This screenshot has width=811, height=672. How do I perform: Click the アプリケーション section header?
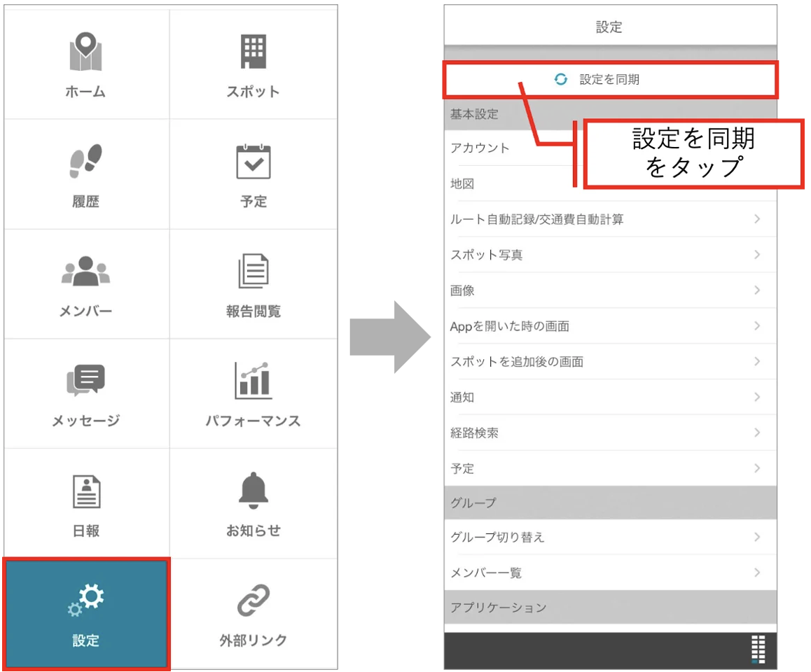pos(610,608)
